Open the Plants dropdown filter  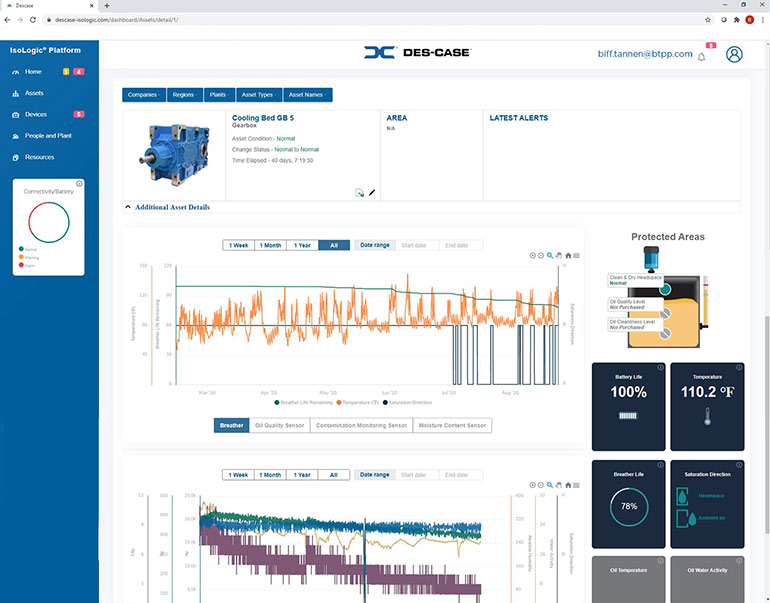coord(219,95)
